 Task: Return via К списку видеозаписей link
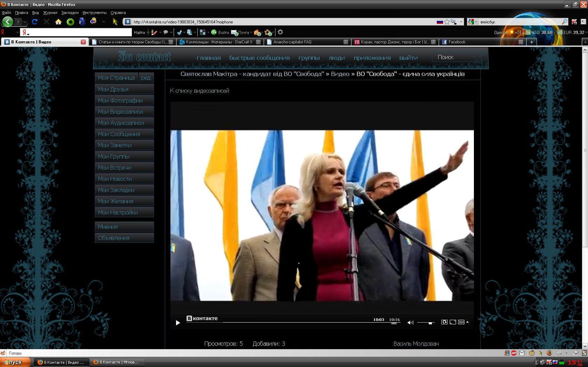pyautogui.click(x=199, y=91)
